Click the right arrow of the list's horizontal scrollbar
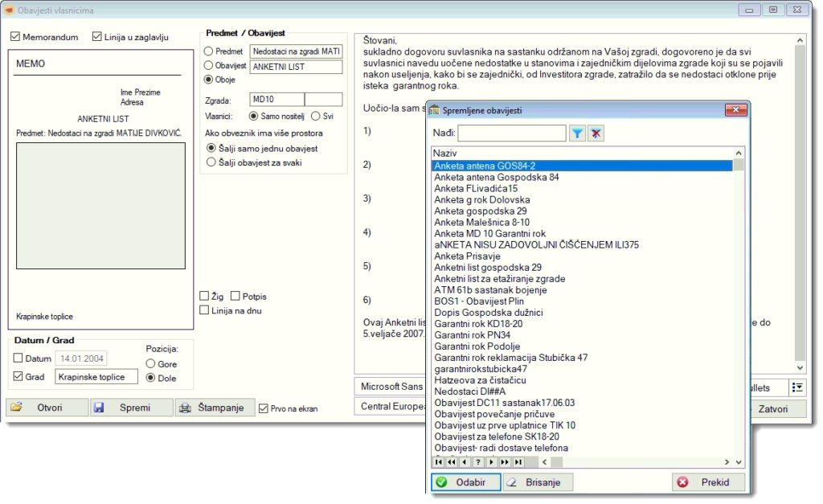Image resolution: width=823 pixels, height=504 pixels. (x=727, y=462)
